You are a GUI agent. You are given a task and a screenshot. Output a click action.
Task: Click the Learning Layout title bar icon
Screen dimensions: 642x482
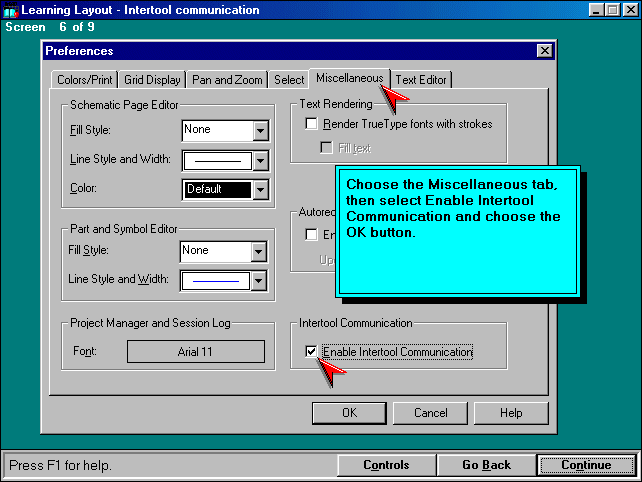[x=11, y=10]
